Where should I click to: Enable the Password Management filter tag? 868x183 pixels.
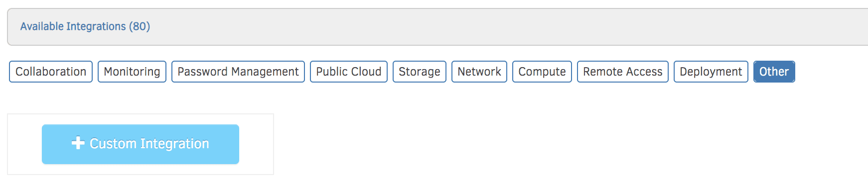click(x=238, y=72)
